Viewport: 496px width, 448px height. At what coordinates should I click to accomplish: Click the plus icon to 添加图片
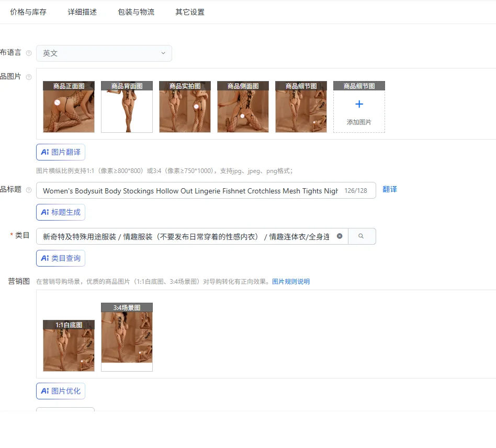pyautogui.click(x=359, y=104)
